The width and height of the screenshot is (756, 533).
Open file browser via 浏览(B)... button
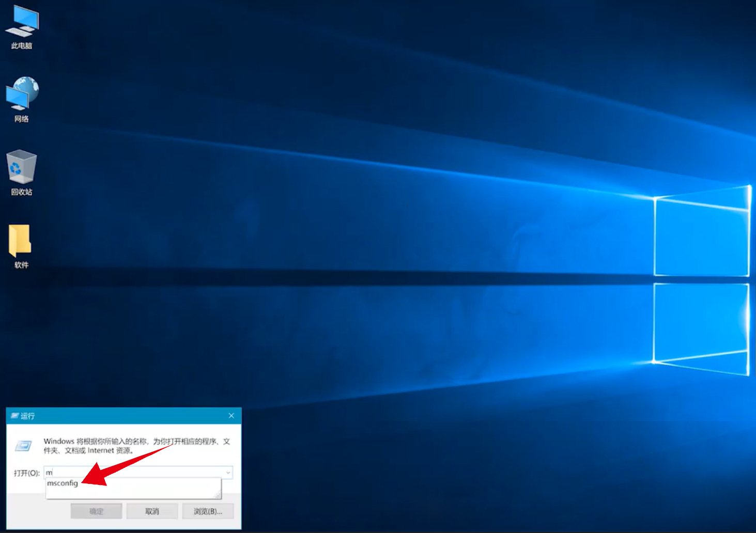coord(208,511)
